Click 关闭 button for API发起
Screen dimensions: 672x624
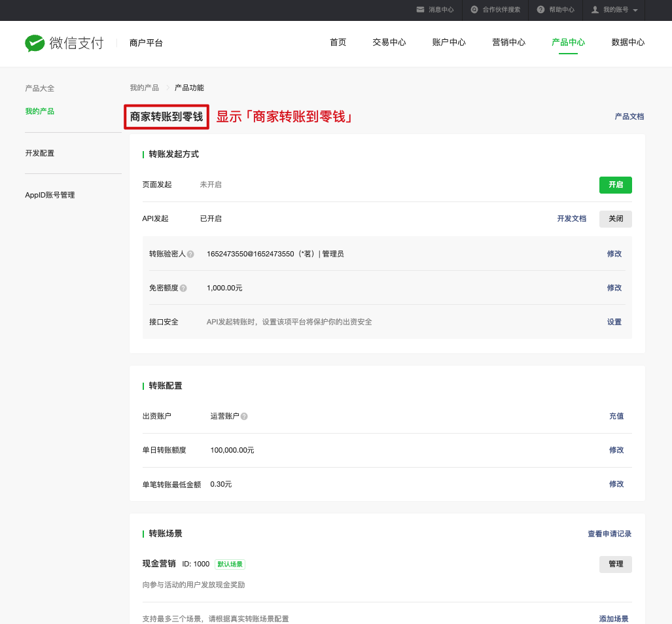tap(616, 219)
